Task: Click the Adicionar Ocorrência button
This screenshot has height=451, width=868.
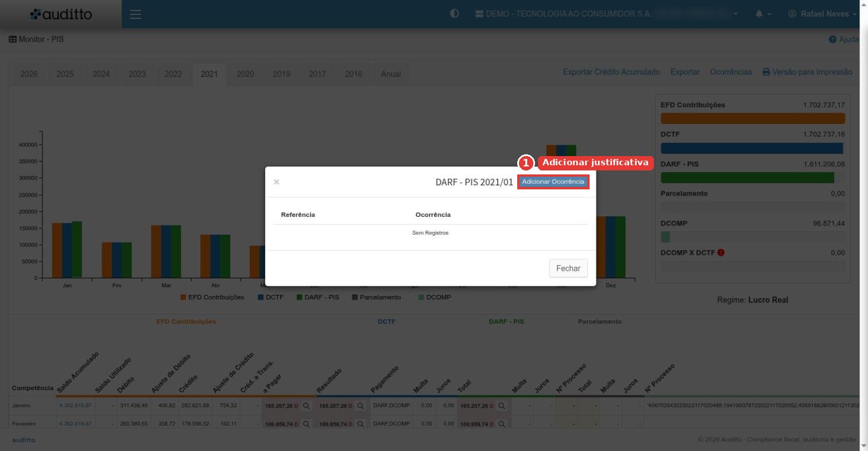Action: [x=553, y=181]
